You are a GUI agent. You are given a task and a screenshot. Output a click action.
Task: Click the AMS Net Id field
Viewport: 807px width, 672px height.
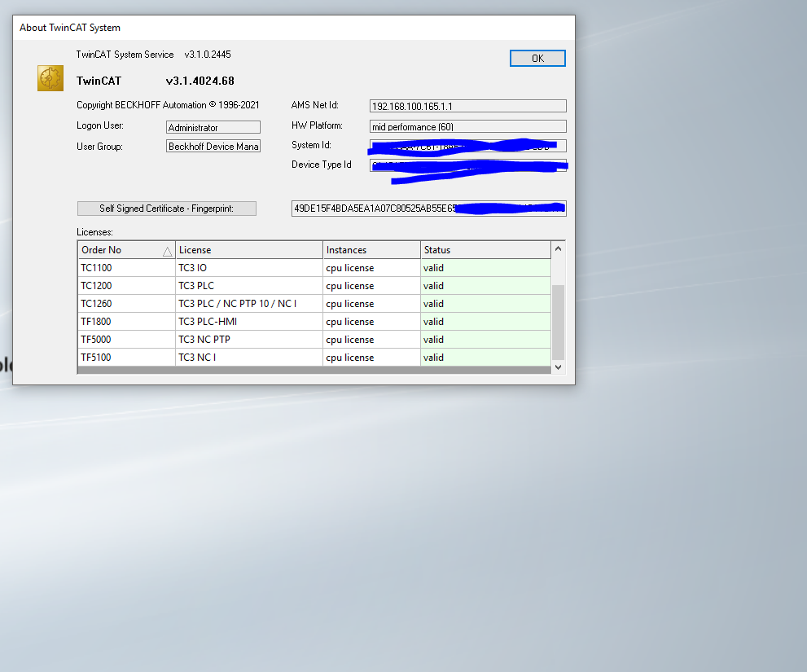pyautogui.click(x=467, y=107)
